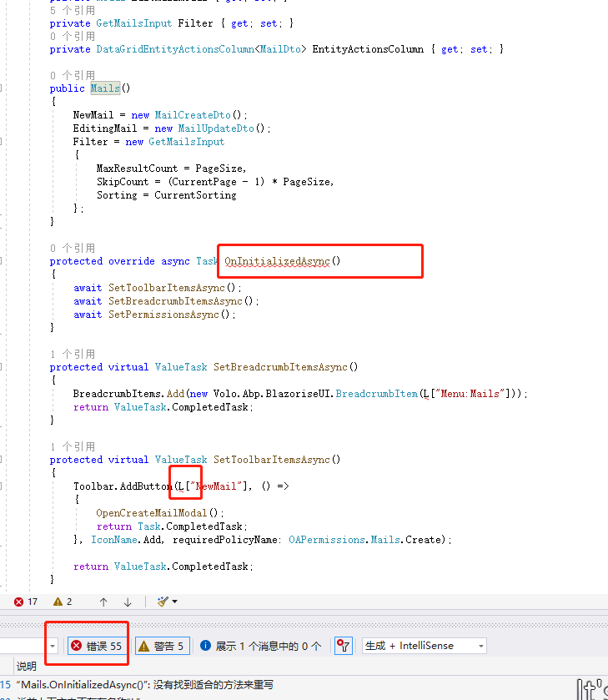Click GetMailsInput after 'Filter = new'
The image size is (608, 700).
pyautogui.click(x=187, y=142)
